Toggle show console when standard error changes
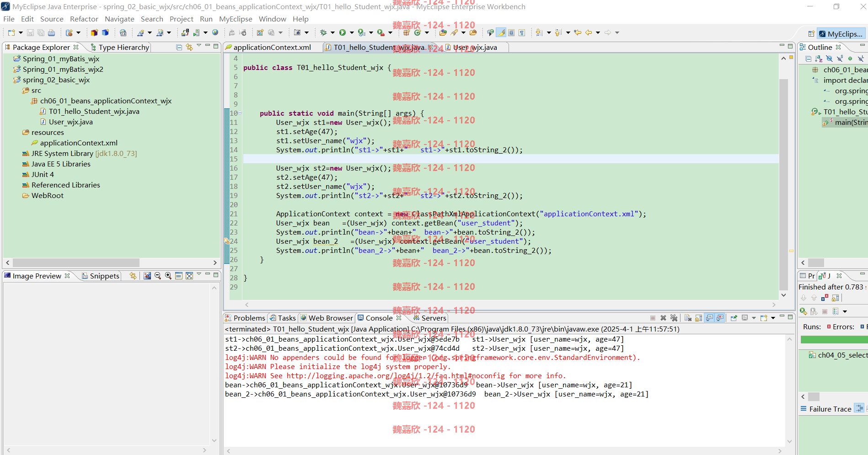The image size is (868, 455). click(720, 318)
